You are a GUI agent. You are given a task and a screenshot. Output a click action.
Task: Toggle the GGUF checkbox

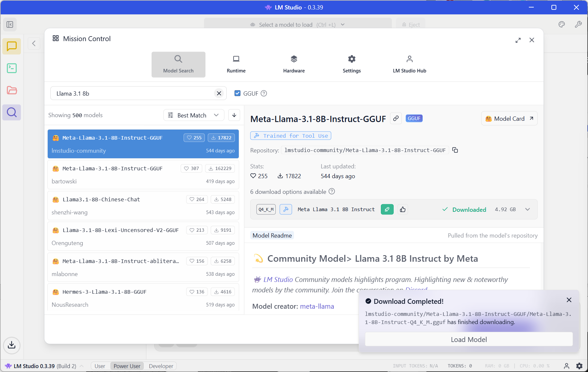[237, 93]
